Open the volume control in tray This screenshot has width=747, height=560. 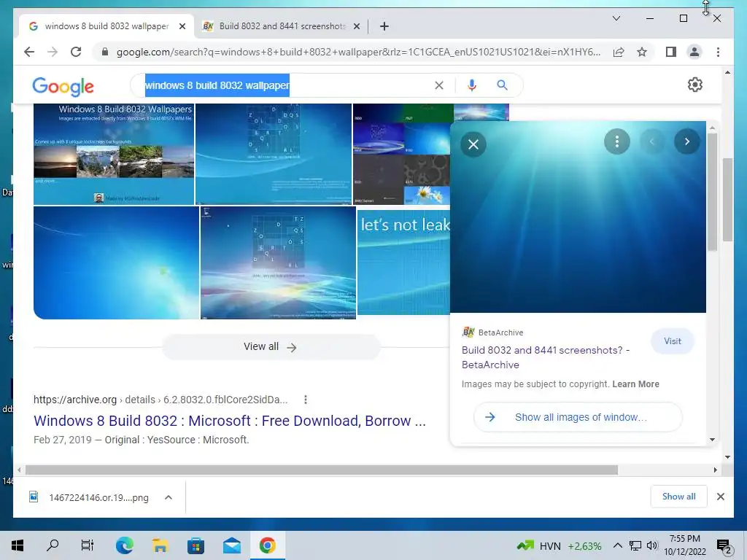(652, 545)
